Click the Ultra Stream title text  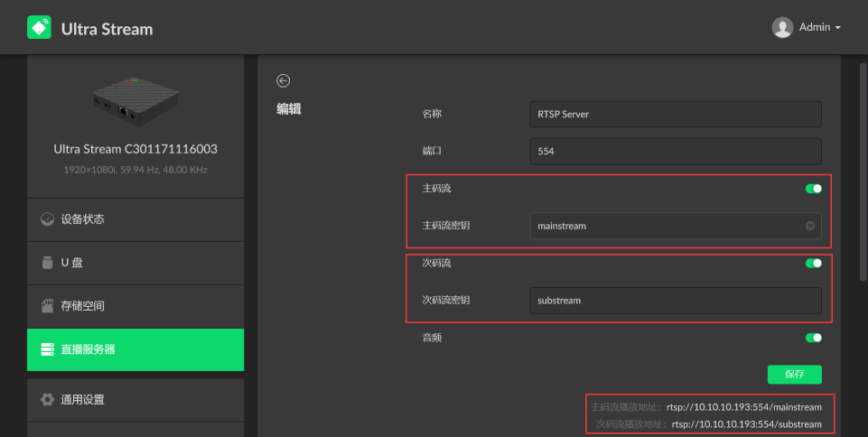click(107, 29)
